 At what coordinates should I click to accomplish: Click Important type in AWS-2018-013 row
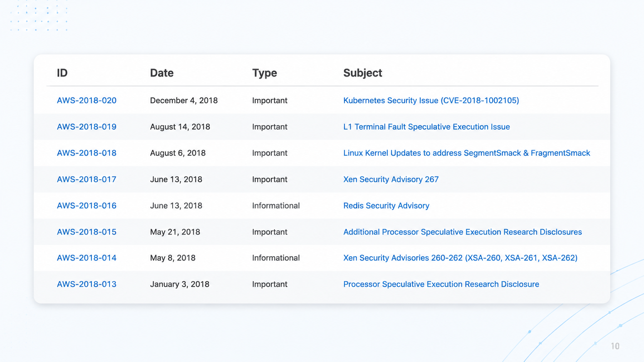pyautogui.click(x=270, y=284)
